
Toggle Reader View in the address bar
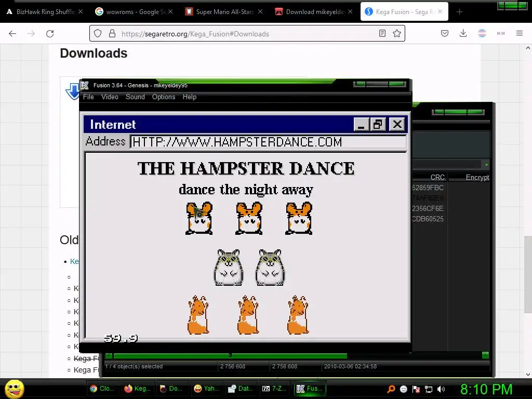point(382,33)
